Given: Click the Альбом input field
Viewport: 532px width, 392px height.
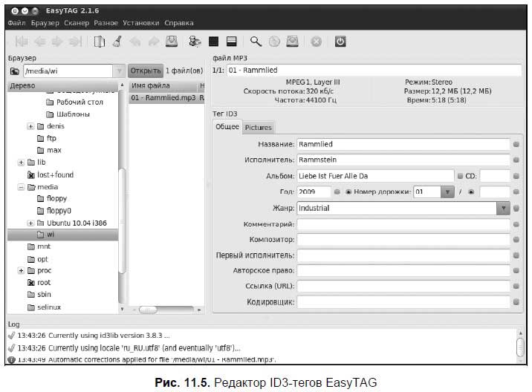Looking at the screenshot, I should [375, 176].
